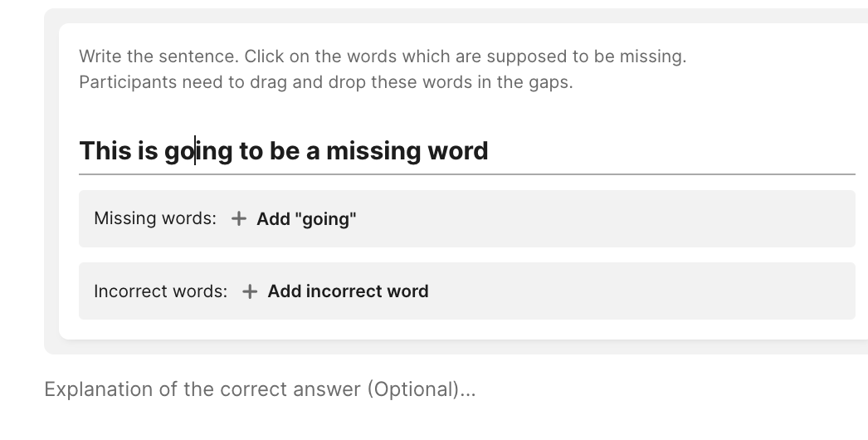Select the word "to" in the sentence

click(251, 151)
